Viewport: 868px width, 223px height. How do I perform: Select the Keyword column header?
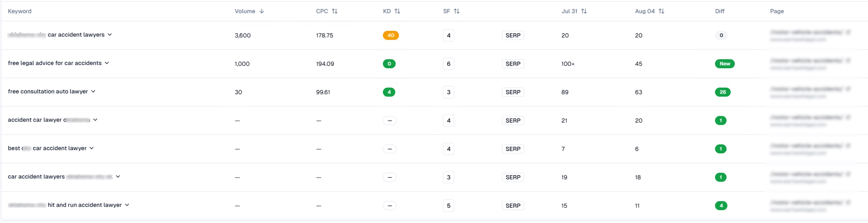click(19, 11)
